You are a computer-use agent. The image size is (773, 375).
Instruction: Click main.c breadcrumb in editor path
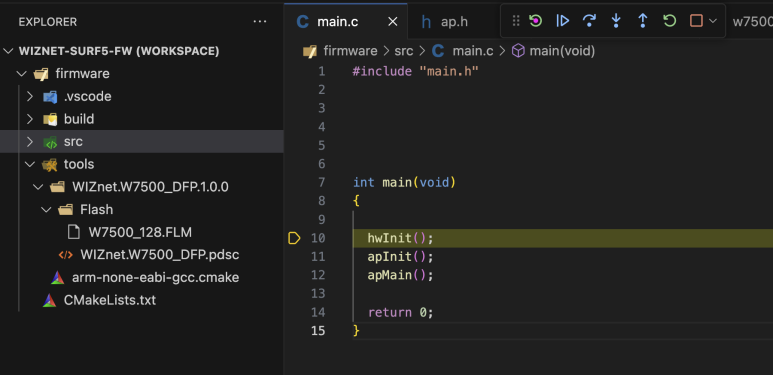pyautogui.click(x=473, y=51)
